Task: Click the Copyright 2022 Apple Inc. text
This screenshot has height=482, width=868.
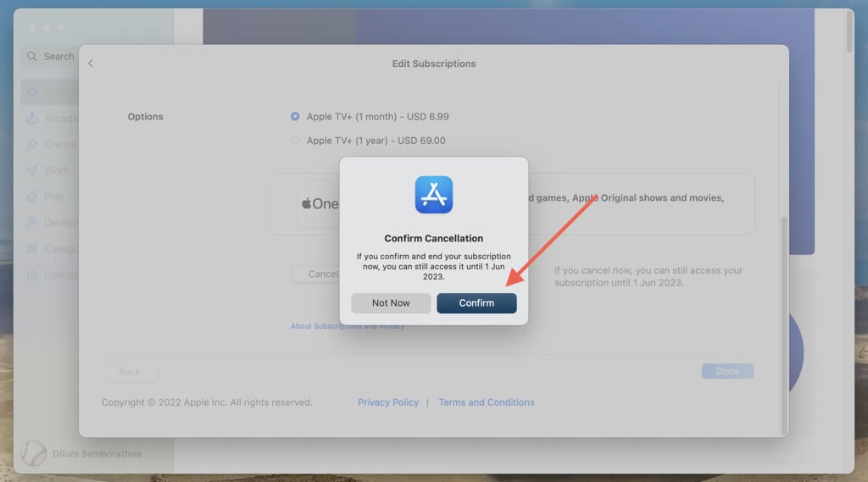Action: point(207,402)
